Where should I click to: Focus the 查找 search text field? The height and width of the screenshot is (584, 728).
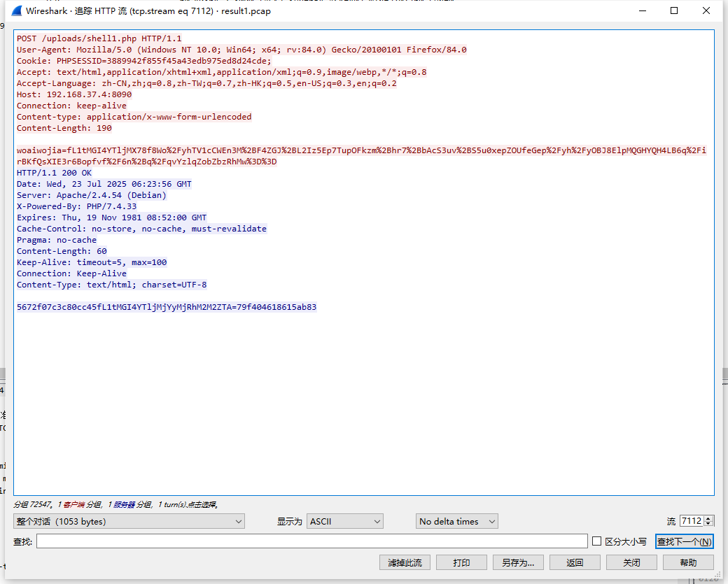[x=311, y=541]
